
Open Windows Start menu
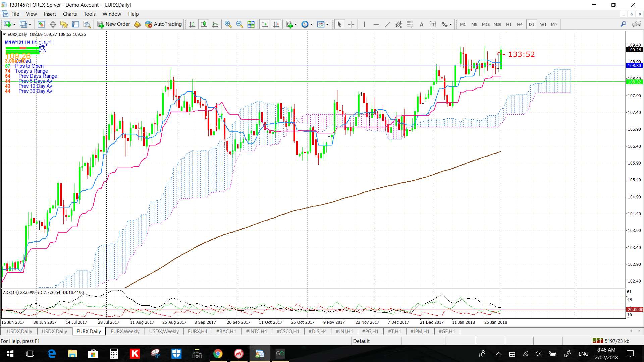(x=10, y=354)
